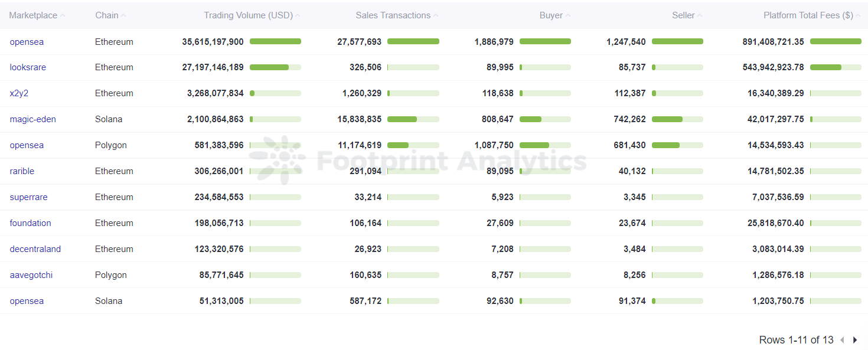Click platform fees value 25,818,670.40

(x=776, y=223)
